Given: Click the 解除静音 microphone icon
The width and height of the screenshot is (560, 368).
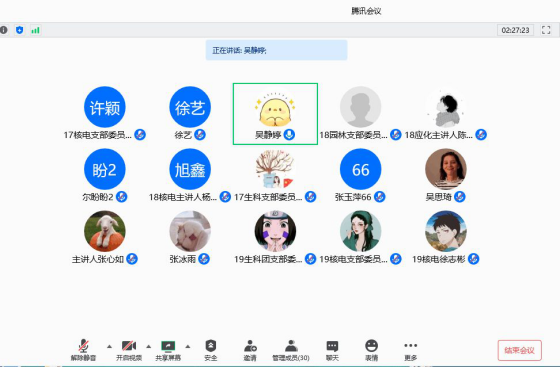Looking at the screenshot, I should (84, 346).
